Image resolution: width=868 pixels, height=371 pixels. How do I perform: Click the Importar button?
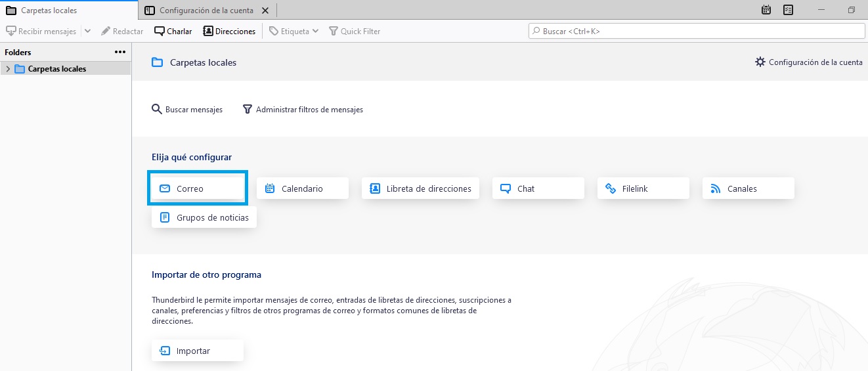pos(198,351)
